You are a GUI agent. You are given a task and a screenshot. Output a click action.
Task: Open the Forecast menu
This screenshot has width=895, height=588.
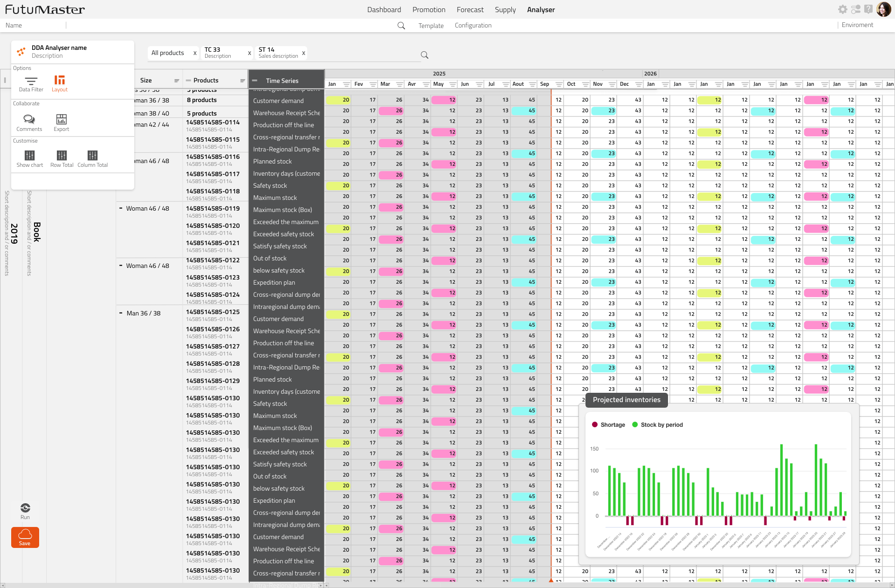(x=470, y=9)
